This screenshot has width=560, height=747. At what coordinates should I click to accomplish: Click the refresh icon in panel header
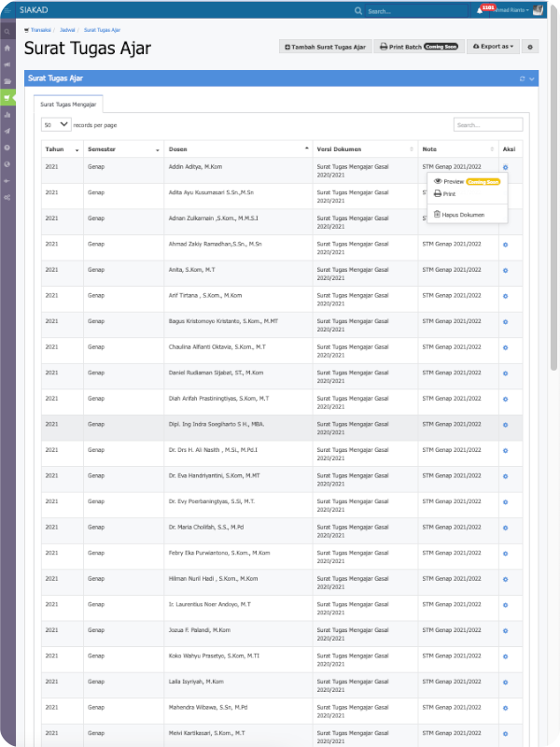(x=523, y=78)
